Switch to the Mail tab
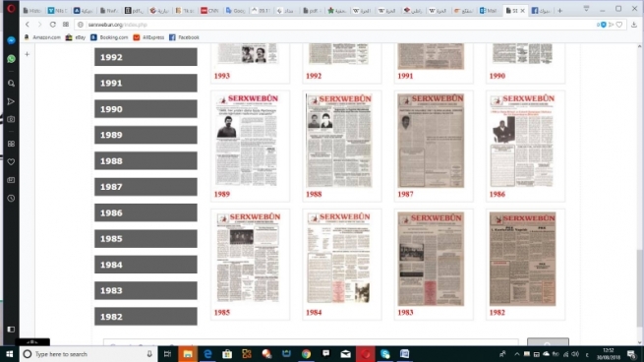Viewport: 644px width, 362px height. pos(489,11)
